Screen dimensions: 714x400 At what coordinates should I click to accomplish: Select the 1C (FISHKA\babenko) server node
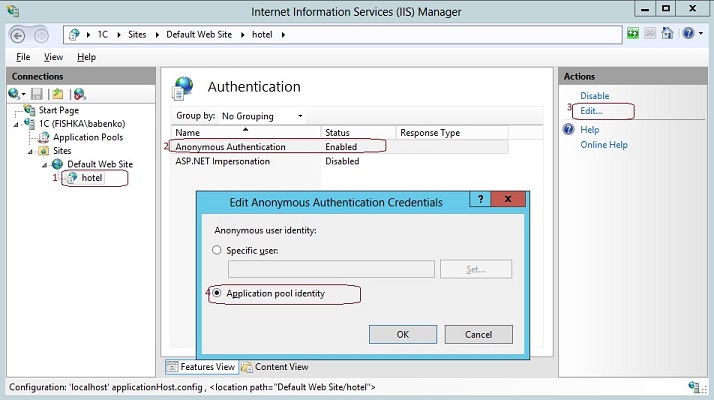pos(82,123)
